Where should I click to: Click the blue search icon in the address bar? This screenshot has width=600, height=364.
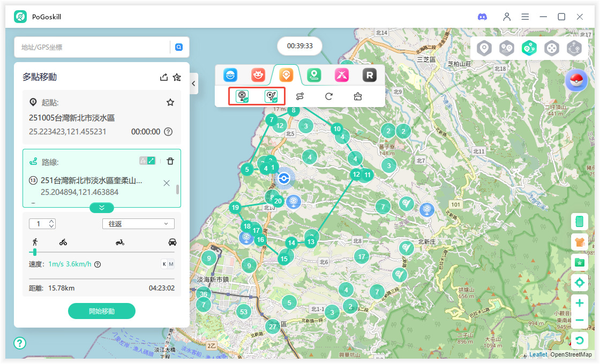click(179, 47)
